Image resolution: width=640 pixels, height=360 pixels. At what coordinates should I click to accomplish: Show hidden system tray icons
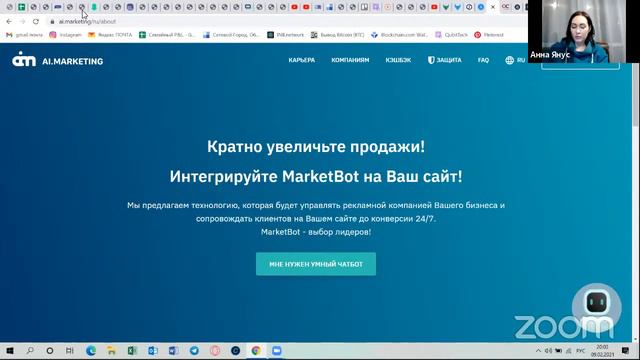(x=538, y=351)
